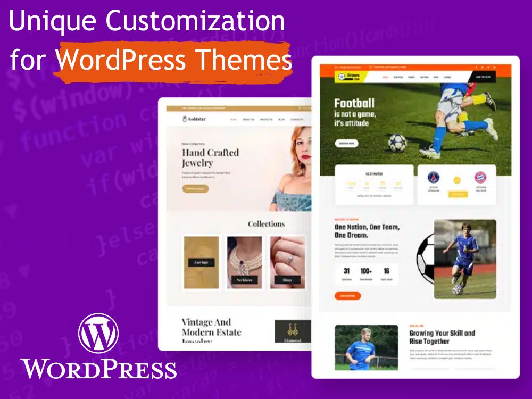This screenshot has width=532, height=399.
Task: Open the Facebook icon in football header
Action: 476,68
